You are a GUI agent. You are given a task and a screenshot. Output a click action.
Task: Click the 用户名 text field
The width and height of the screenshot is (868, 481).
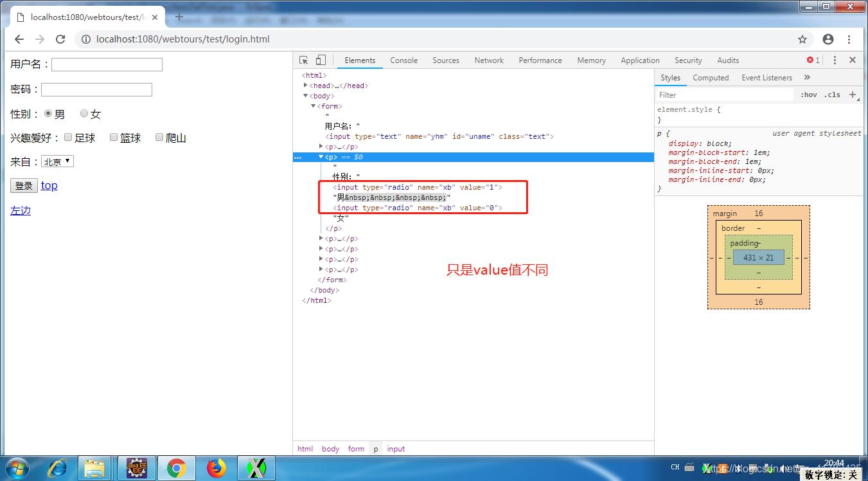pyautogui.click(x=107, y=64)
